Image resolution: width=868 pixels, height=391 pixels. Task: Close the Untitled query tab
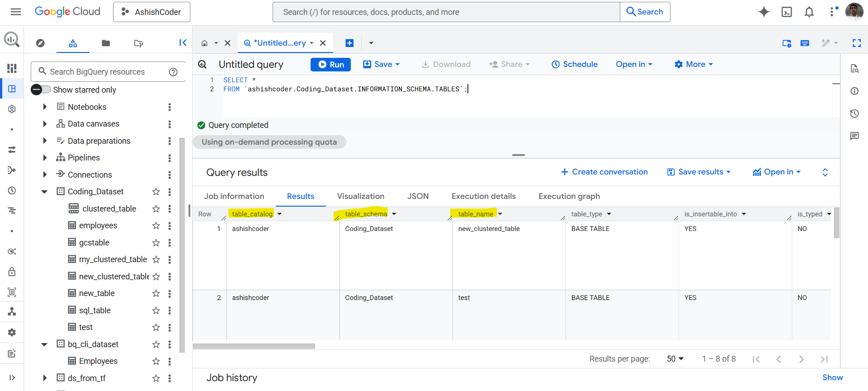pyautogui.click(x=323, y=43)
